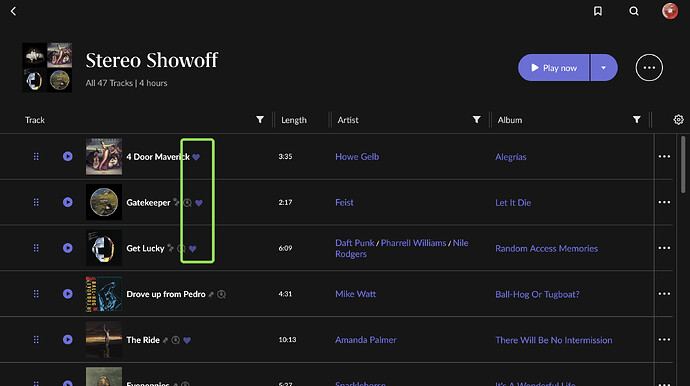The width and height of the screenshot is (690, 386).
Task: Click Get Lucky album art thumbnail
Action: (104, 248)
